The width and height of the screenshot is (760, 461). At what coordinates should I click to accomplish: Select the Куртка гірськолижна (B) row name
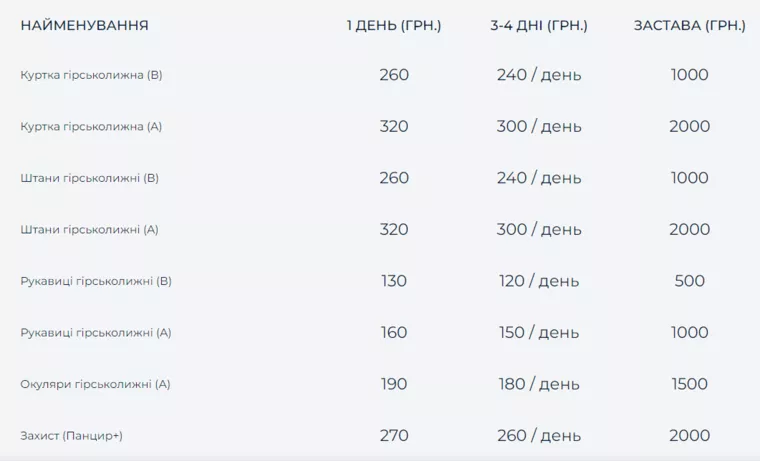click(90, 75)
